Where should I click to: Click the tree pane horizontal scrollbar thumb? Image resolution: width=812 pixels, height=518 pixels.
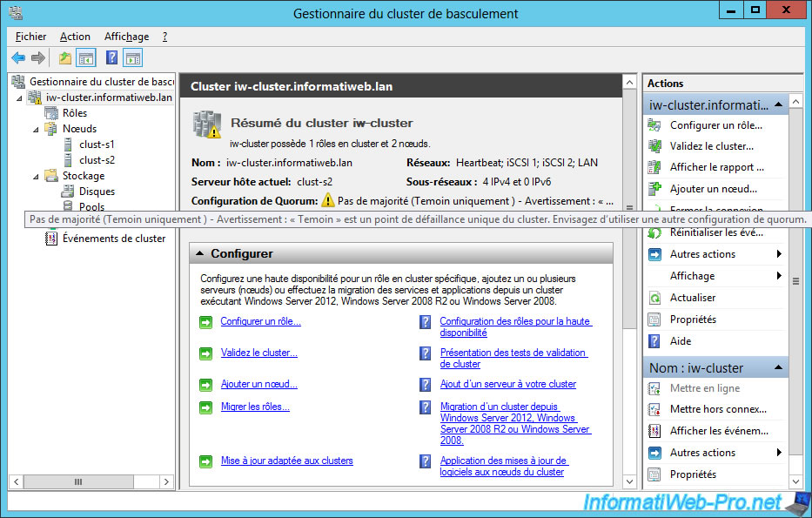pos(78,481)
